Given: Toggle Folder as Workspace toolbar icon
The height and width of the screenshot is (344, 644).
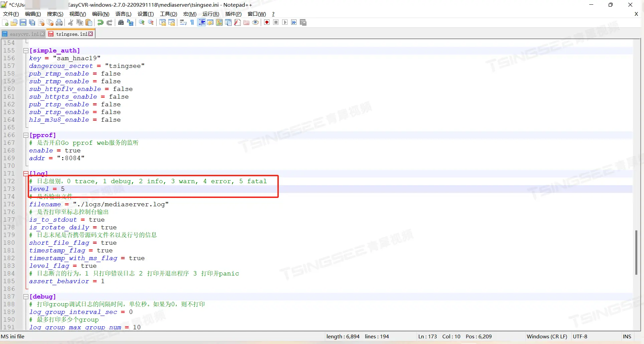Looking at the screenshot, I should [246, 22].
